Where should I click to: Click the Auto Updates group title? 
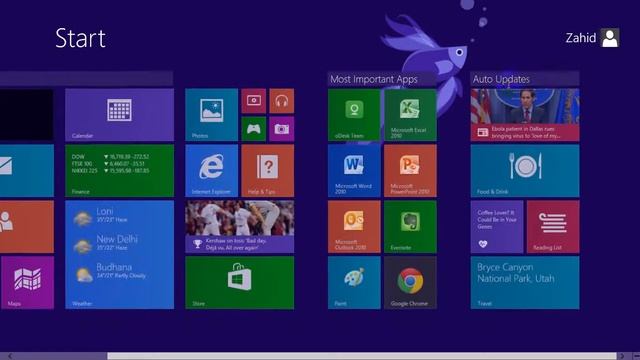tap(501, 79)
